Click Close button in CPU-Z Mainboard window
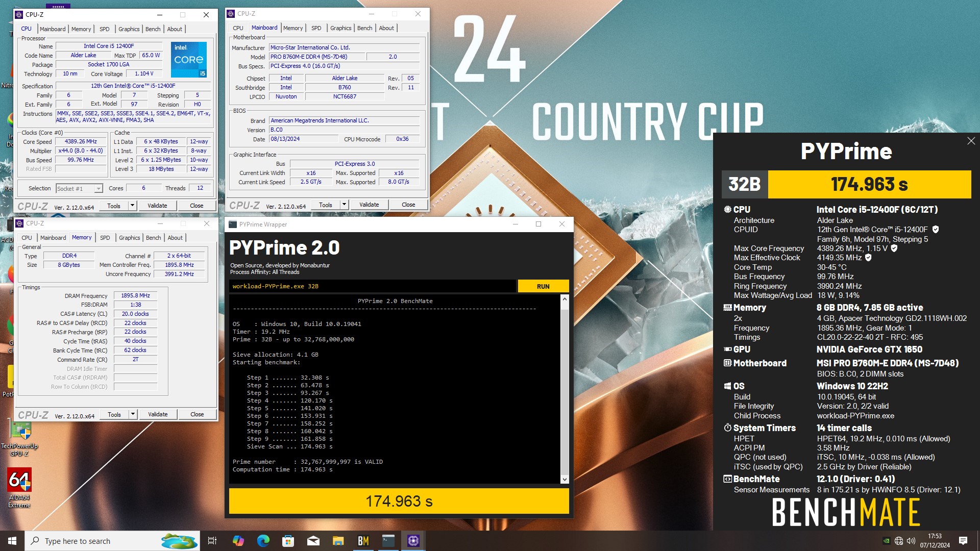The width and height of the screenshot is (980, 551). [x=408, y=205]
